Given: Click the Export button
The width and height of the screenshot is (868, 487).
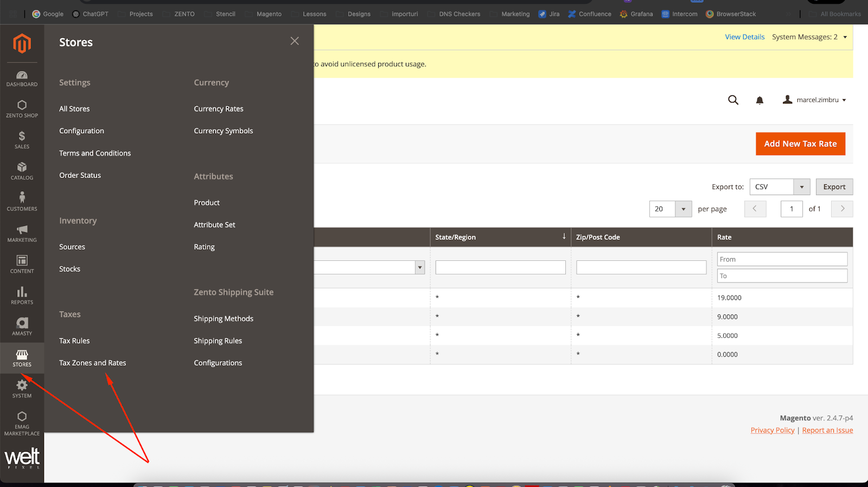Looking at the screenshot, I should (834, 187).
